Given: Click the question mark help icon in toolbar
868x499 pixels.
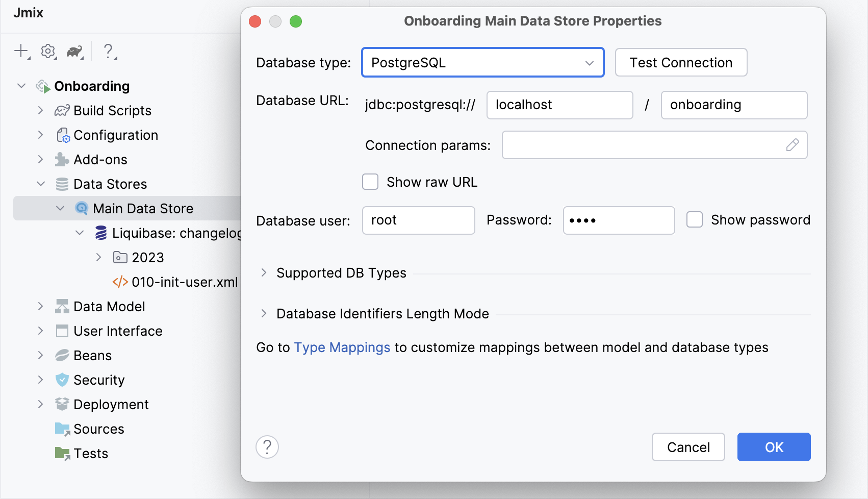Looking at the screenshot, I should tap(108, 51).
